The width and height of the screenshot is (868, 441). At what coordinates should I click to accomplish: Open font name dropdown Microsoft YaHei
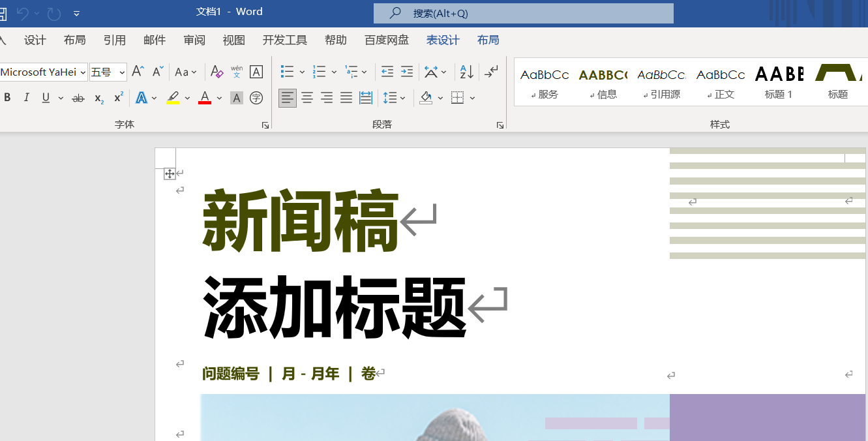tap(83, 72)
